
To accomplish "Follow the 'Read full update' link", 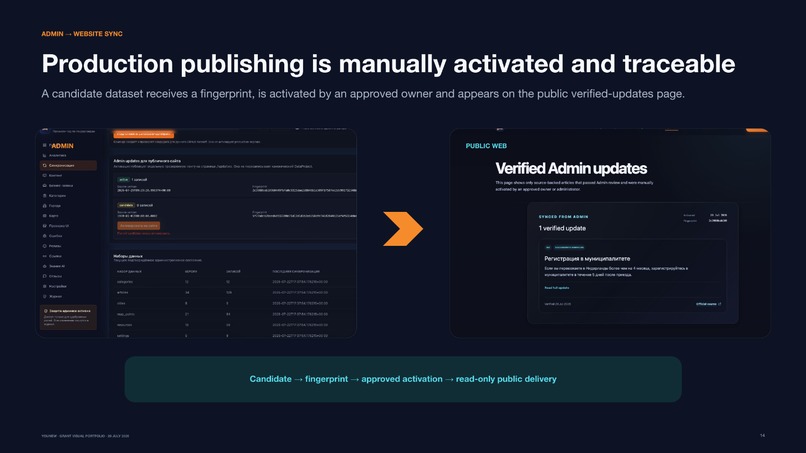I will (x=557, y=288).
